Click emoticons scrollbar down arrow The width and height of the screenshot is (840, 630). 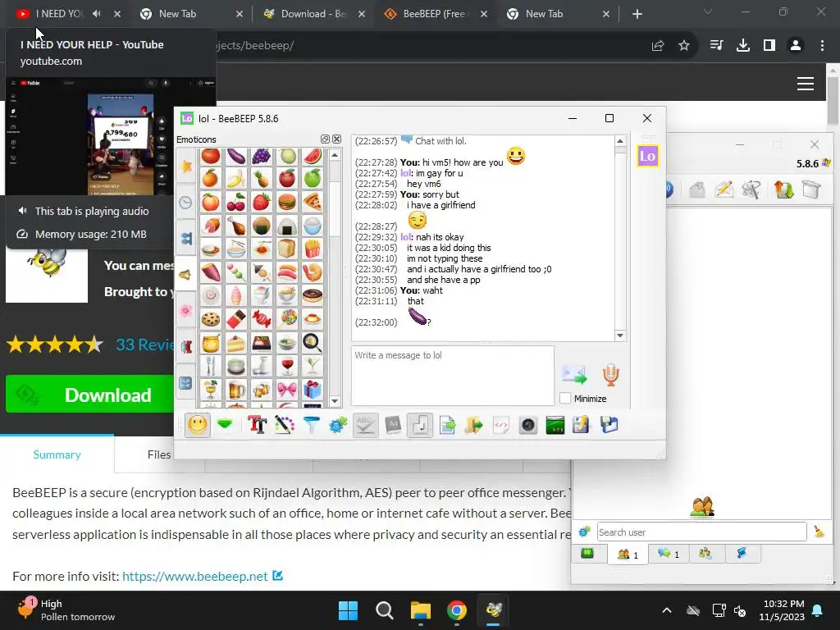(x=335, y=400)
